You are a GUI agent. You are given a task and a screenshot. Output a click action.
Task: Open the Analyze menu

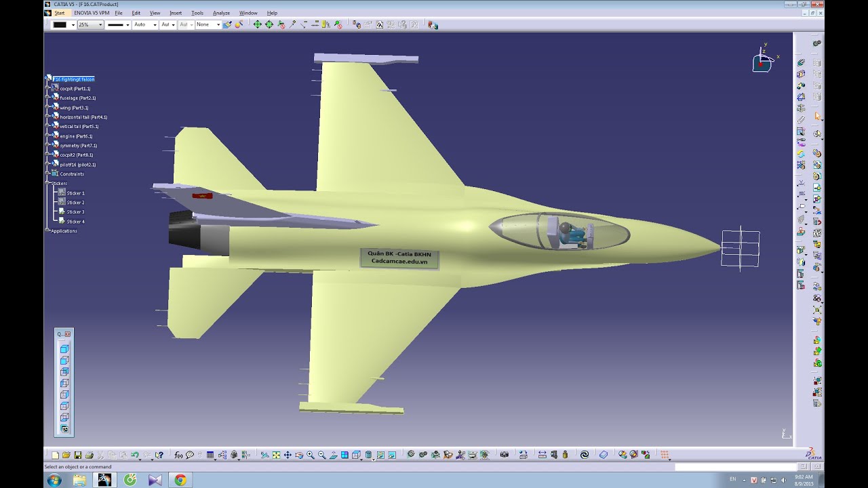[221, 13]
